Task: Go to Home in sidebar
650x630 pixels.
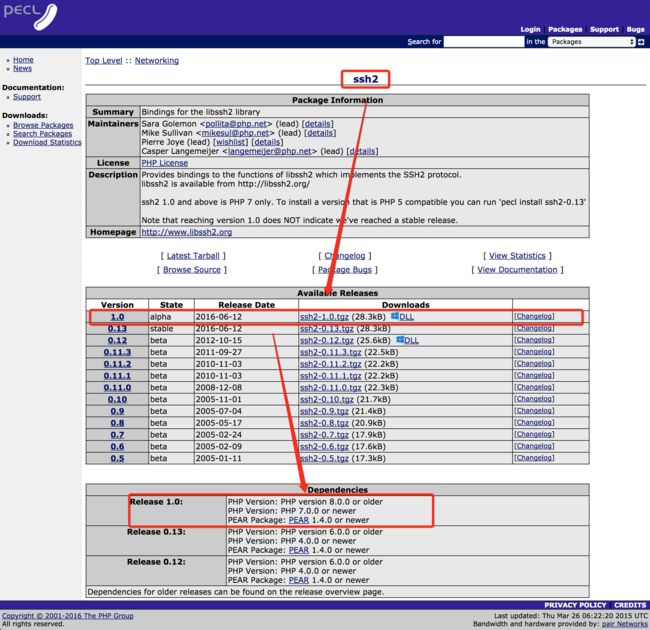Action: 23,60
